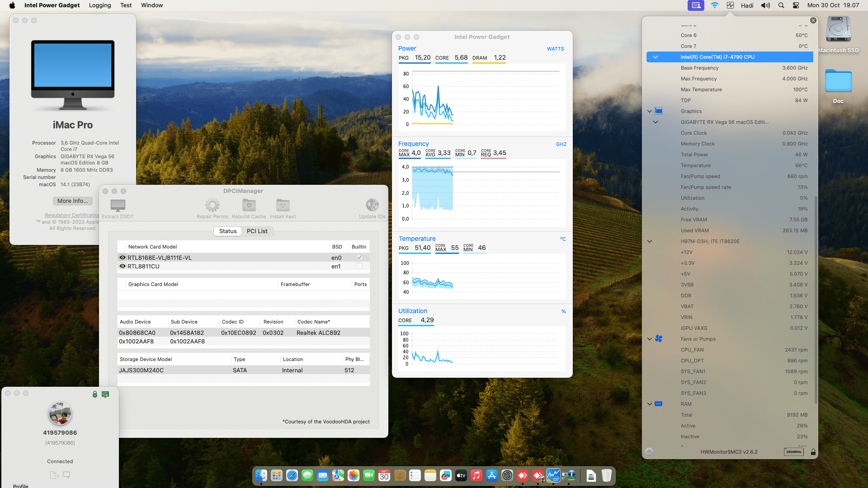
Task: Open Calendar showing 30 in the Dock
Action: click(x=384, y=475)
